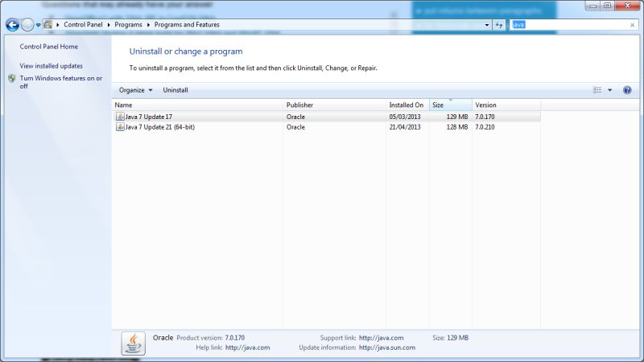
Task: Maximize the Programs and Features window
Action: [608, 6]
